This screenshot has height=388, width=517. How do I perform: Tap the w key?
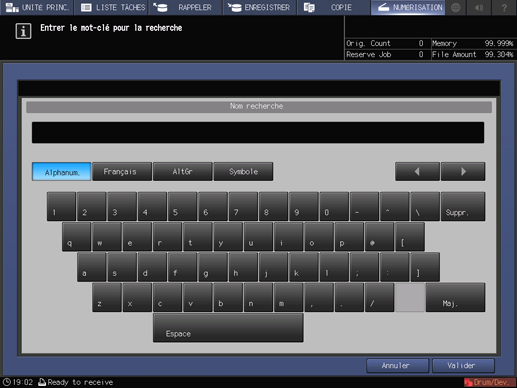tap(107, 237)
